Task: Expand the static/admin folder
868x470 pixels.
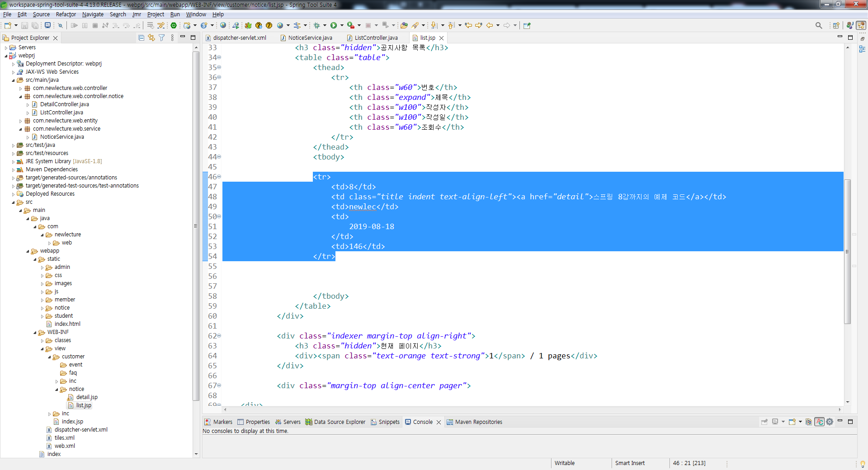Action: click(x=42, y=267)
